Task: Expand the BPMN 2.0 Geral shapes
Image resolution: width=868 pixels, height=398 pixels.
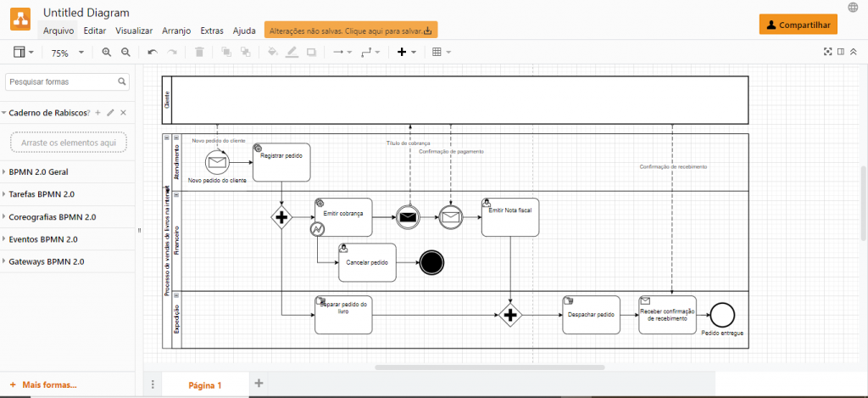Action: coord(40,171)
